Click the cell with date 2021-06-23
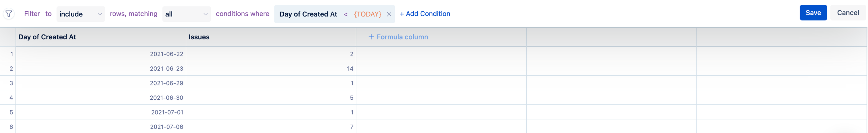Viewport: 868px width, 133px height. [x=167, y=69]
